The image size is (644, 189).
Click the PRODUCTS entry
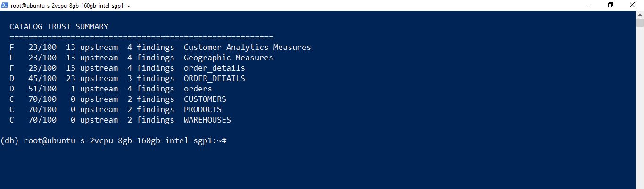(x=202, y=109)
